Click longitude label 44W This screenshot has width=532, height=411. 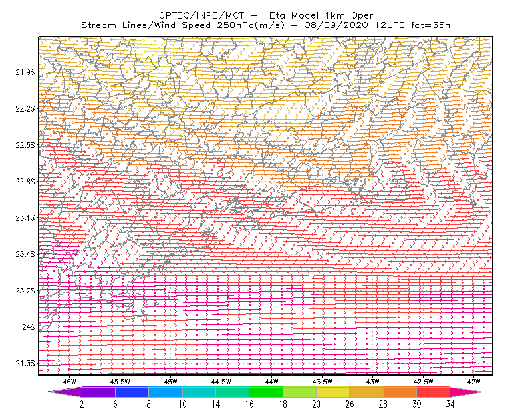pyautogui.click(x=272, y=382)
